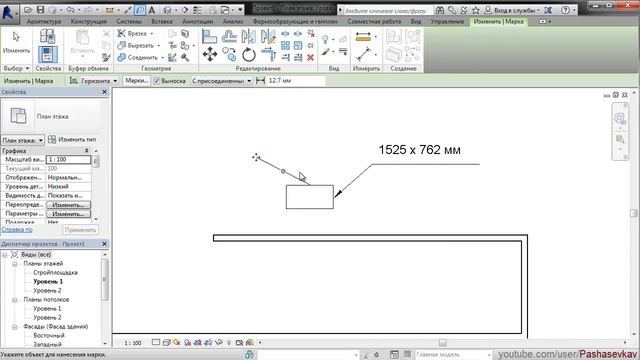Open the Конструкция ribbon tab
Viewport: 640px width, 360px height.
pos(88,21)
